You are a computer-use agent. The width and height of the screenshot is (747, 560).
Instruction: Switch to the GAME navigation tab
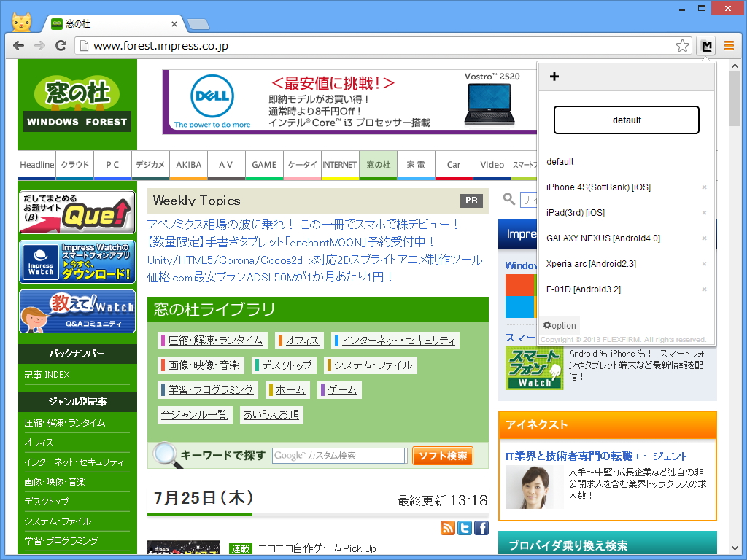[x=264, y=165]
